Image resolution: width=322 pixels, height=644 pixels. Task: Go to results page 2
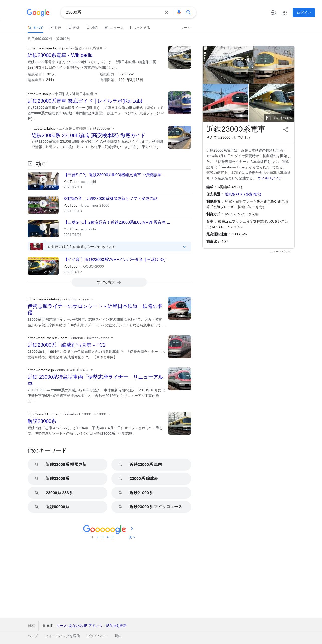[x=98, y=537]
